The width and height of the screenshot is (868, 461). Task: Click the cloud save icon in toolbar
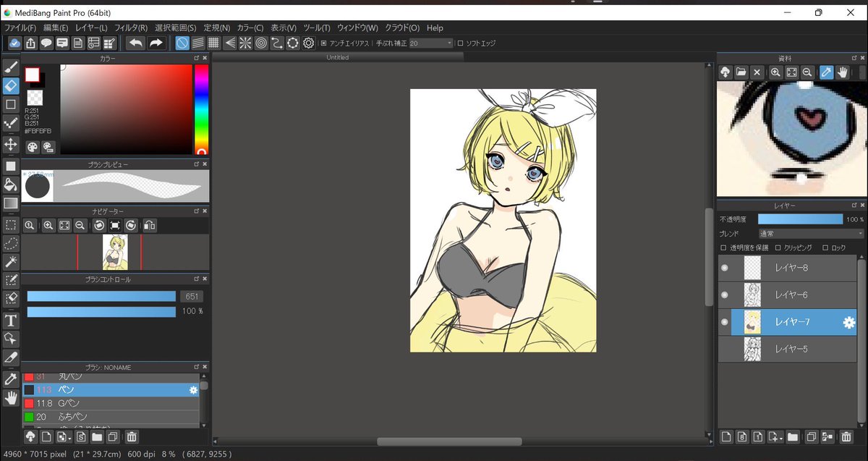pyautogui.click(x=14, y=43)
